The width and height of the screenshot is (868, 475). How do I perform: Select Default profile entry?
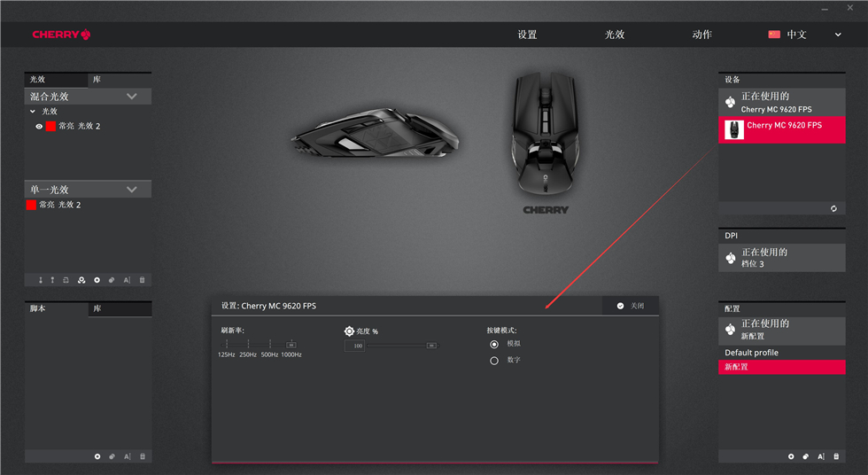[781, 353]
